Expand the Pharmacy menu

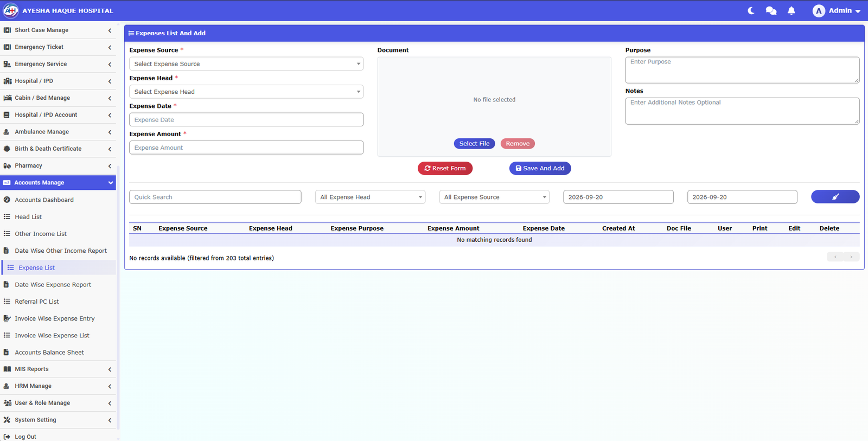coord(58,165)
